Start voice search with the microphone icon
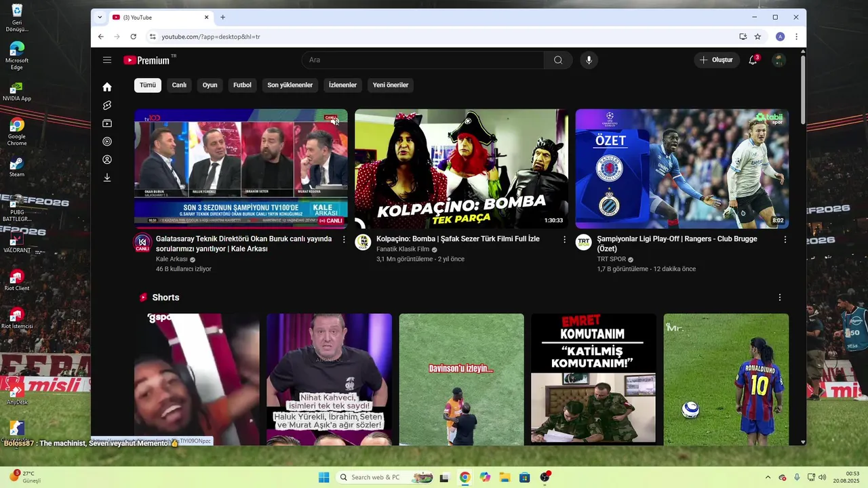The image size is (868, 488). tap(589, 60)
